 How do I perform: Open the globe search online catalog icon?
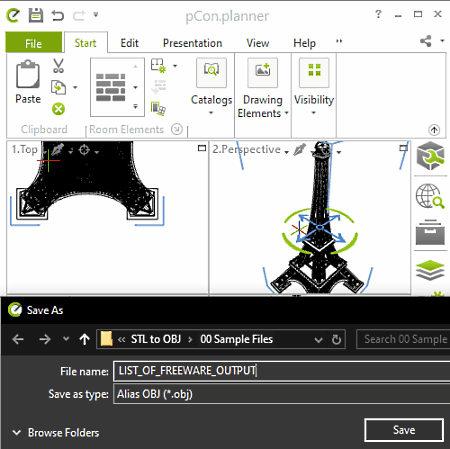coord(430,196)
